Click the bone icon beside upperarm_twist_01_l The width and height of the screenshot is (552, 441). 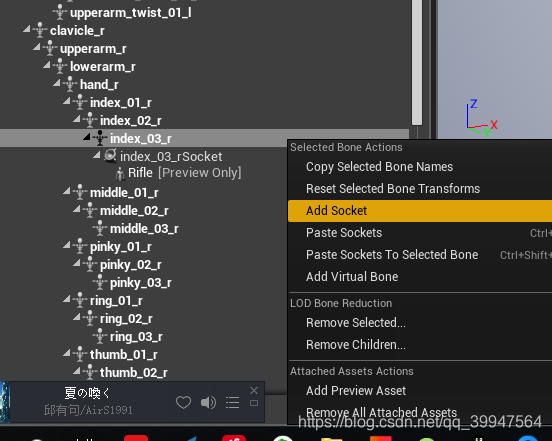point(60,12)
